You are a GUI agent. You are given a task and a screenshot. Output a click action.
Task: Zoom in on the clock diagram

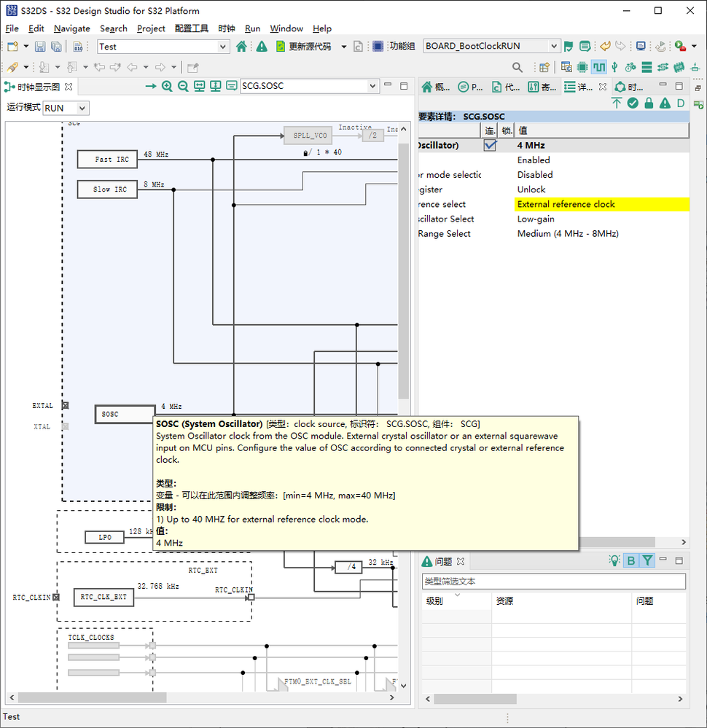(167, 86)
